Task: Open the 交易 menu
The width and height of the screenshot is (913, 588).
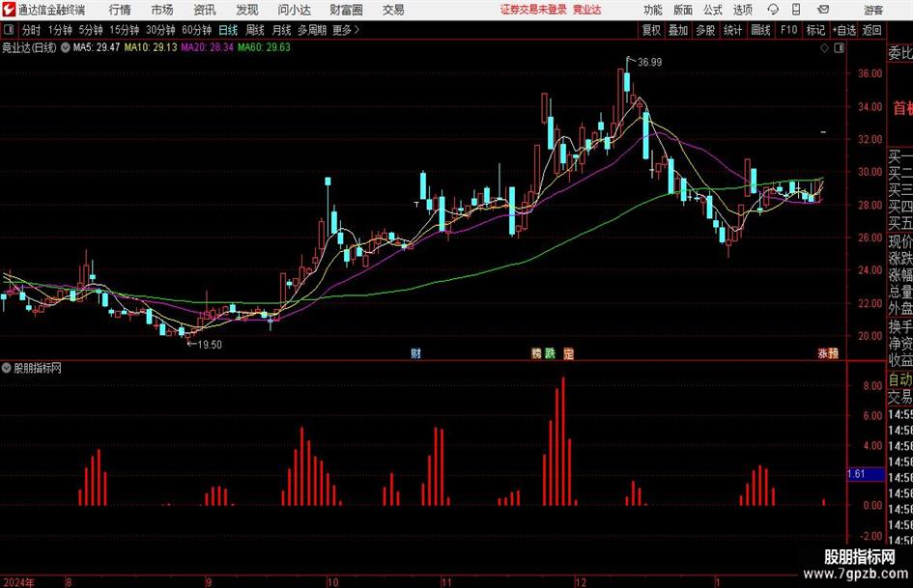Action: point(393,10)
